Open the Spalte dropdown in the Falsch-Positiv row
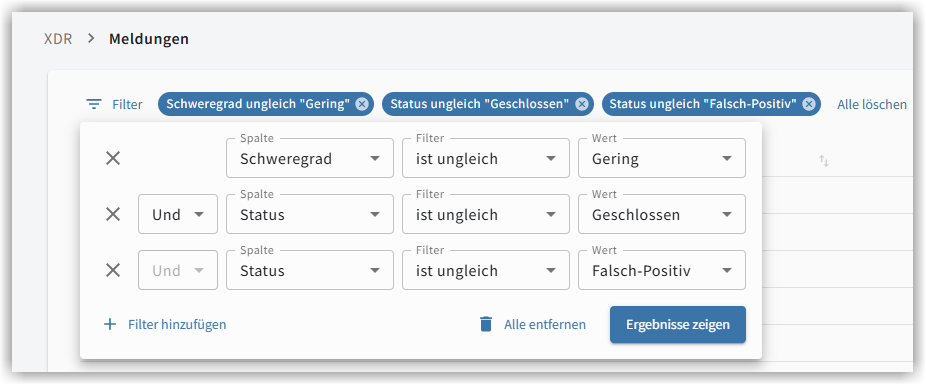Image resolution: width=926 pixels, height=385 pixels. point(310,270)
